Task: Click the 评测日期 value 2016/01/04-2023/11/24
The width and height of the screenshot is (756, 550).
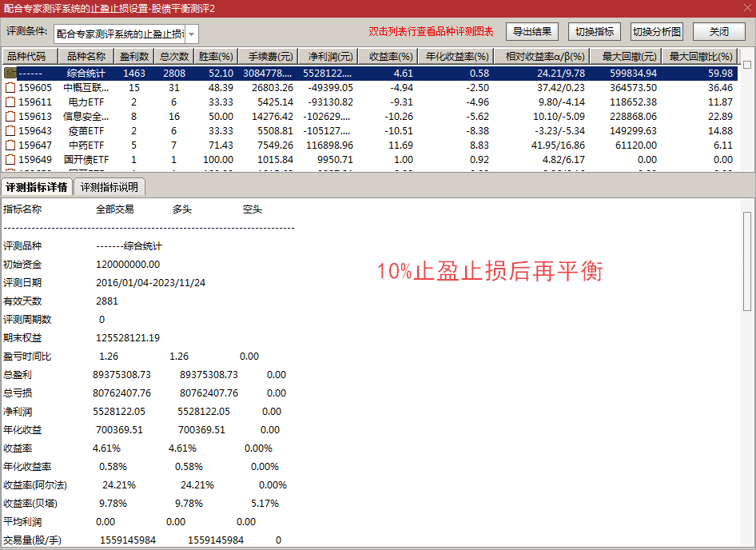Action: click(x=150, y=283)
